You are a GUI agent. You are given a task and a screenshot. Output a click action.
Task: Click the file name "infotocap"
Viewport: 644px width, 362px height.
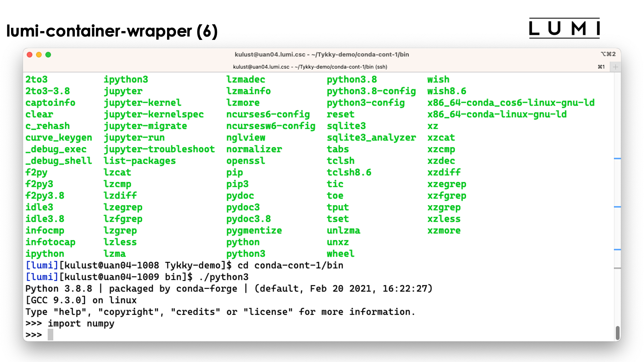tap(50, 242)
